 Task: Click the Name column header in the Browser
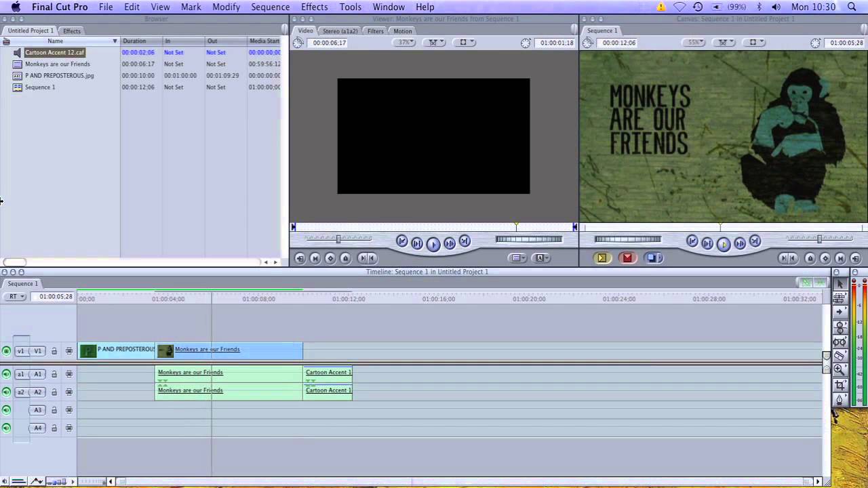pyautogui.click(x=60, y=41)
